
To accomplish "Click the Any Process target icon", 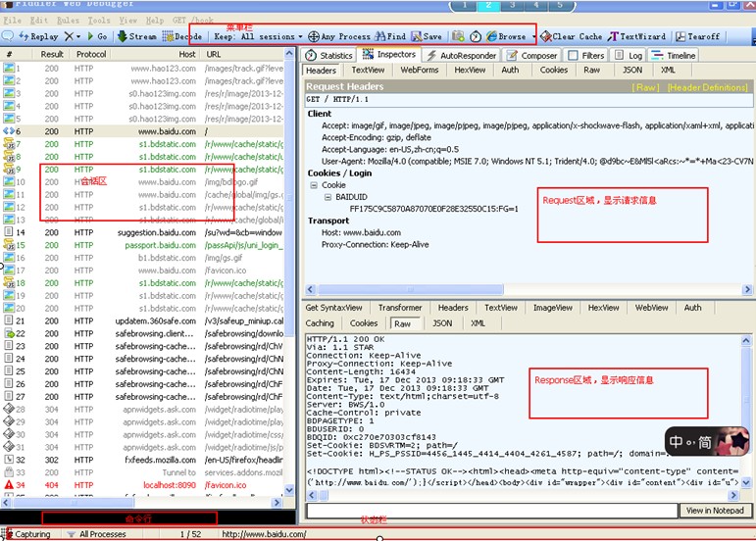I will coord(314,36).
